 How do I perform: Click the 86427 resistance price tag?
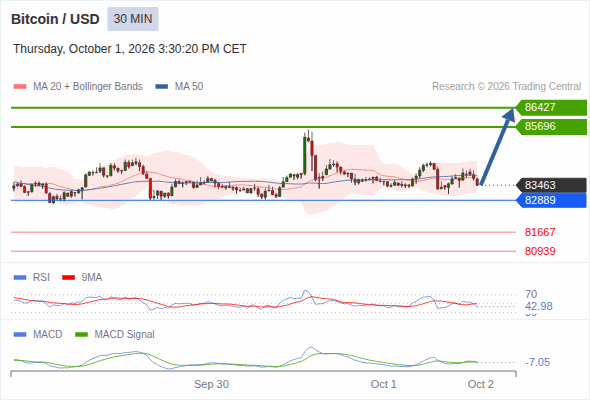[551, 108]
